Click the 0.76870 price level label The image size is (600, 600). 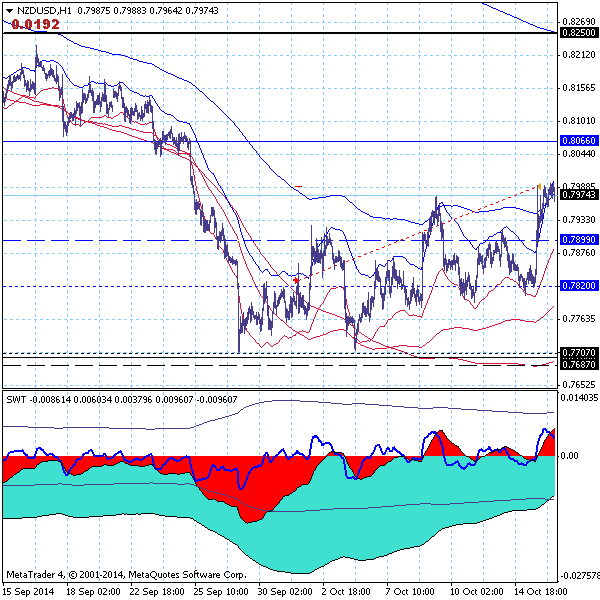pyautogui.click(x=579, y=365)
